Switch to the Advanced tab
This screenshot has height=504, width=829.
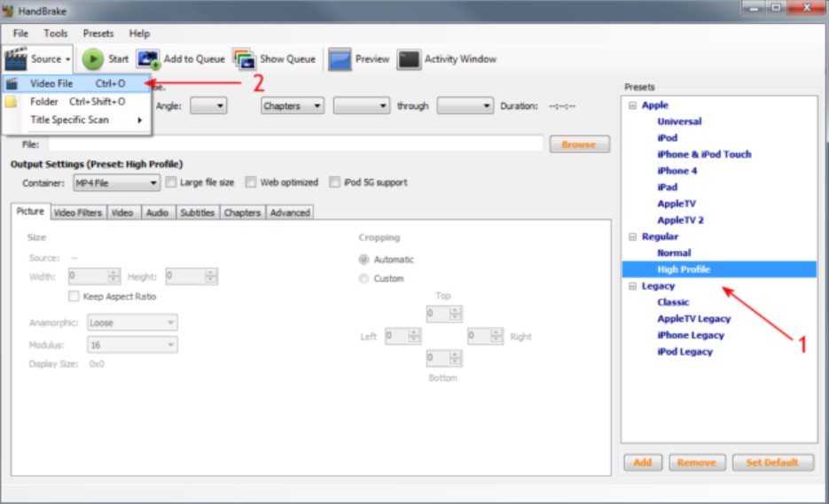290,213
